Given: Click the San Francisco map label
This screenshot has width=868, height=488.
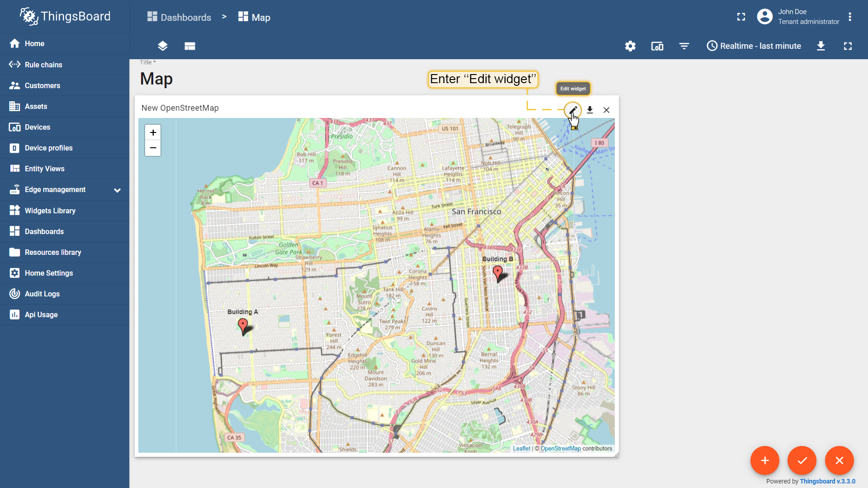Looking at the screenshot, I should pyautogui.click(x=476, y=211).
